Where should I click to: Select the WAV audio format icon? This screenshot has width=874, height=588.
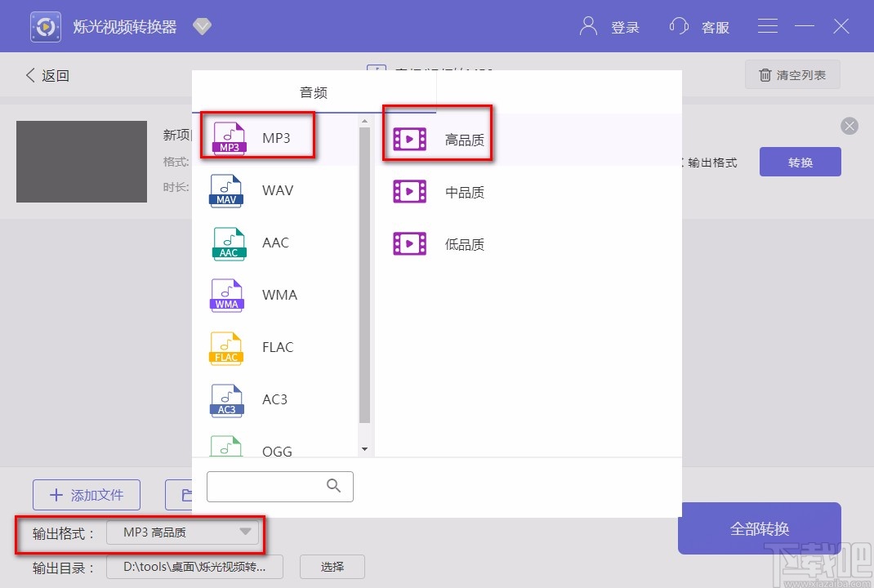(226, 190)
